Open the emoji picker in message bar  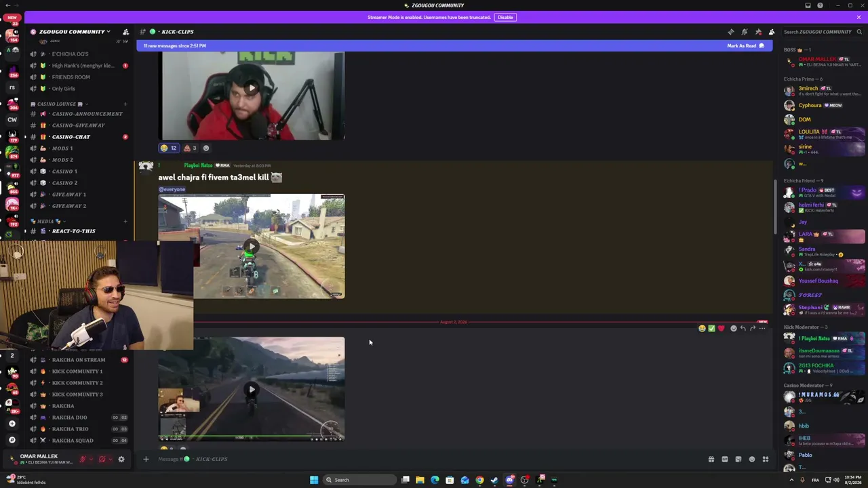[752, 460]
